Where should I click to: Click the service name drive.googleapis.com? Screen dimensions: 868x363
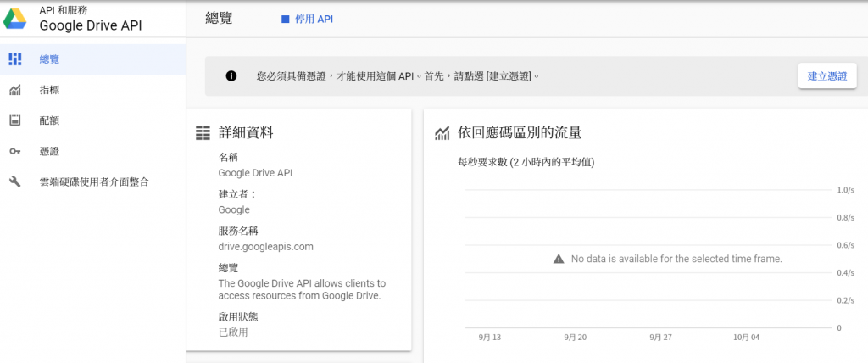click(266, 247)
